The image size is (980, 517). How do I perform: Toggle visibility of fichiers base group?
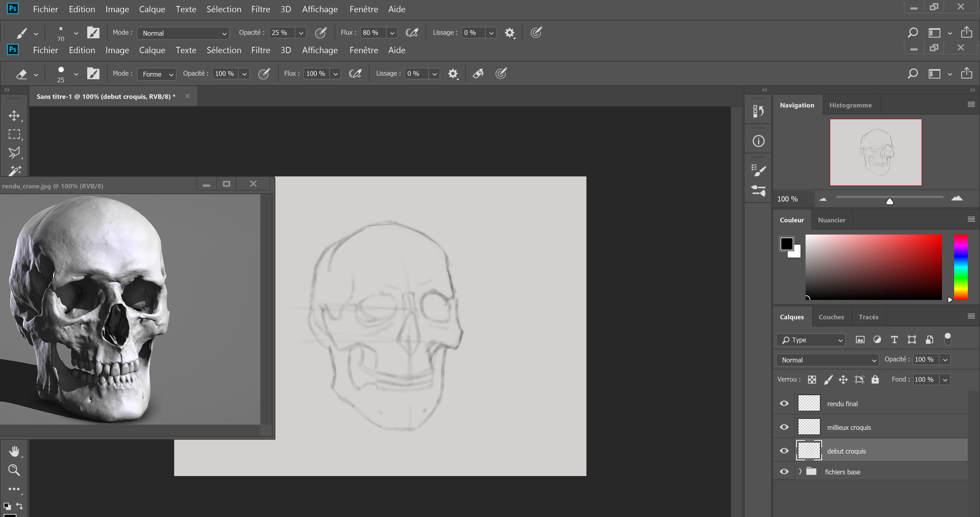(784, 471)
